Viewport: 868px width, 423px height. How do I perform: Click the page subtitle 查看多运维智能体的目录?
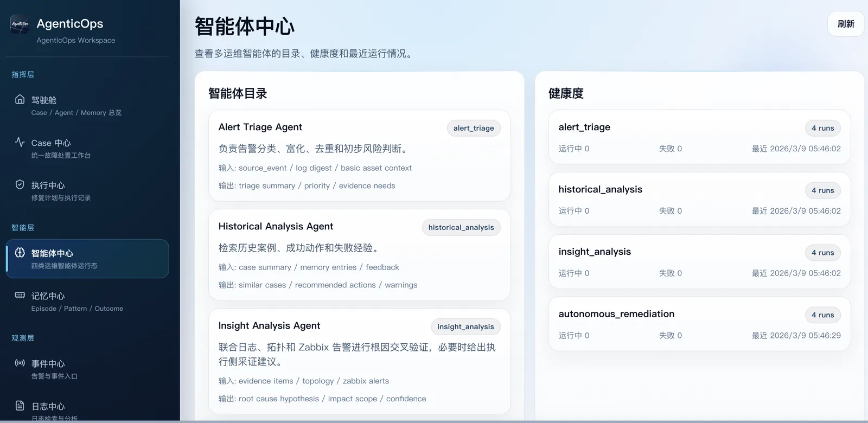click(x=305, y=54)
